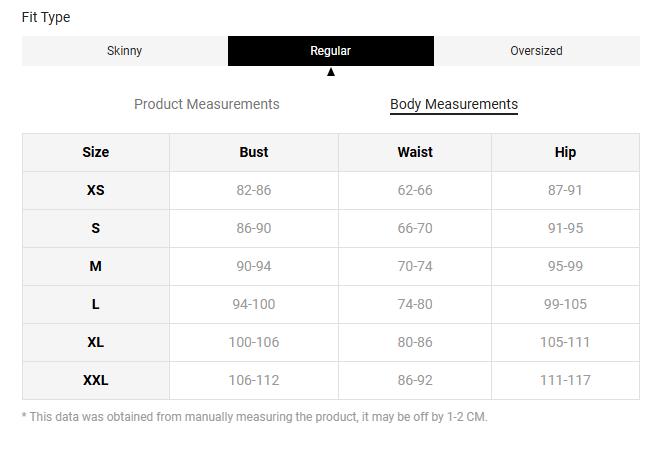669x453 pixels.
Task: Click the Bust column header
Action: click(254, 152)
